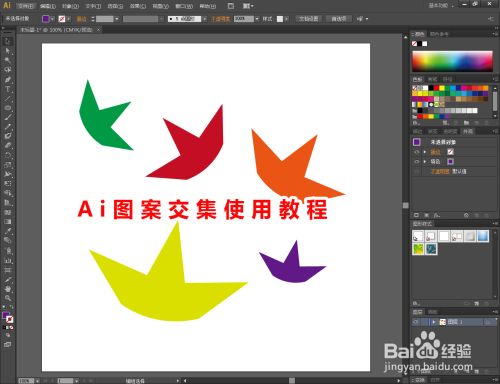Open the stroke weight dropdown
500x384 pixels.
click(117, 19)
